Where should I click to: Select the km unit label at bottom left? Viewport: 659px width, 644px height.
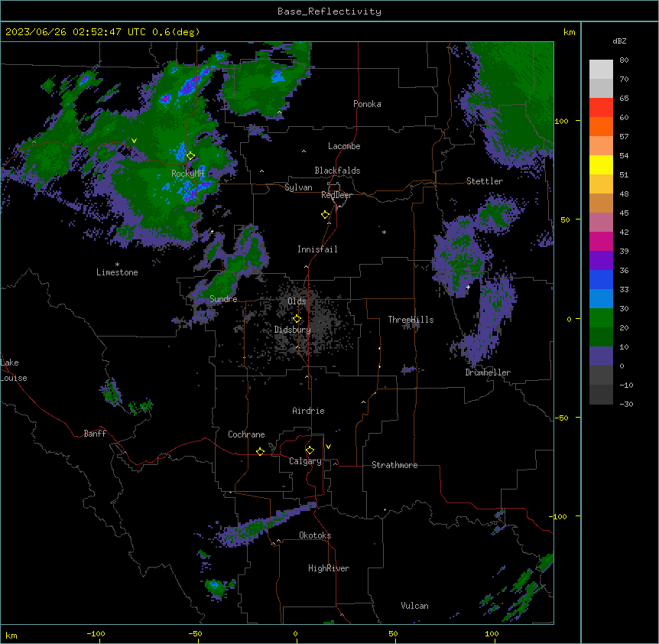[11, 635]
